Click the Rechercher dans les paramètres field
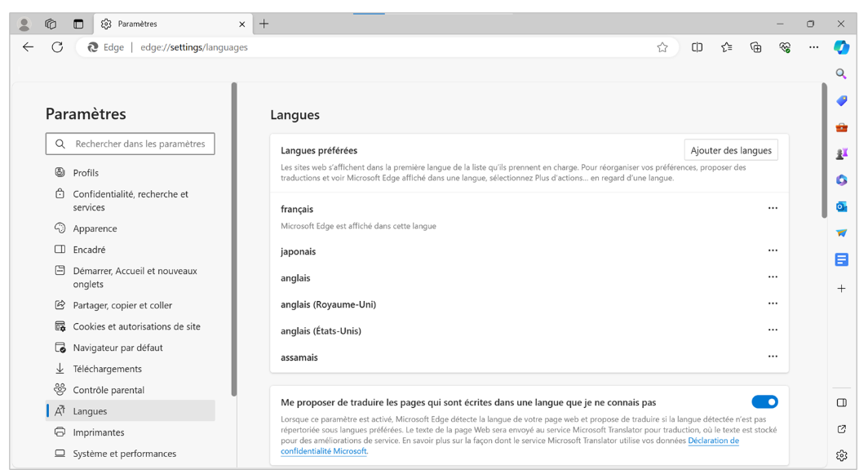Viewport: 868px width, 474px height. click(x=130, y=144)
